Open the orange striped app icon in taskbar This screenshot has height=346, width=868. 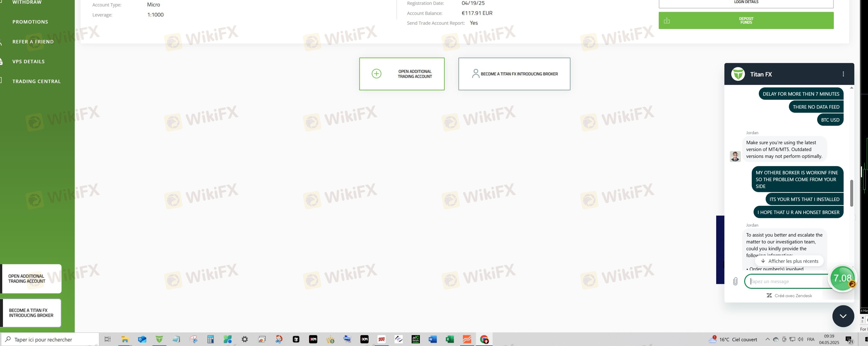pos(467,339)
